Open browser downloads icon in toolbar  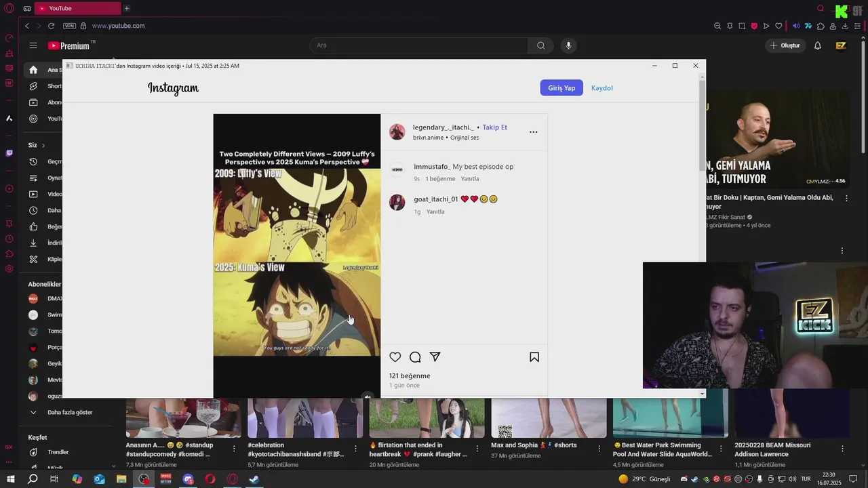pyautogui.click(x=845, y=26)
